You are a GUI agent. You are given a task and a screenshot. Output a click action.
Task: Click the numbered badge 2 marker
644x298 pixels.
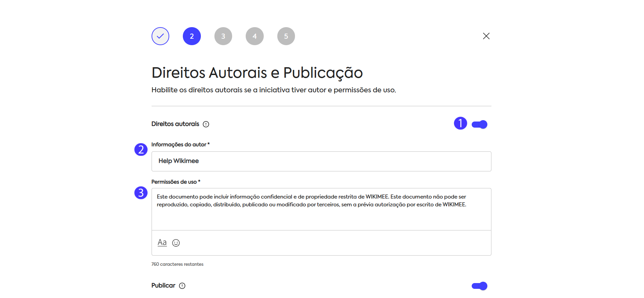point(141,150)
